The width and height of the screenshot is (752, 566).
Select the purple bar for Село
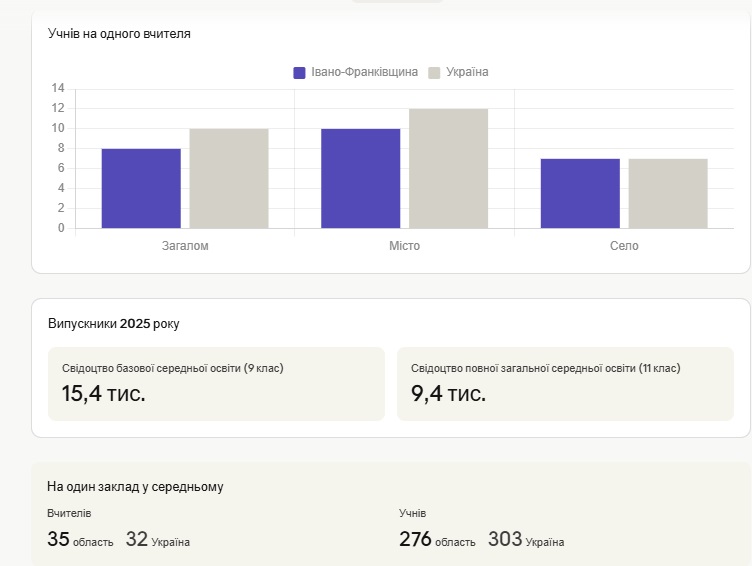click(580, 193)
